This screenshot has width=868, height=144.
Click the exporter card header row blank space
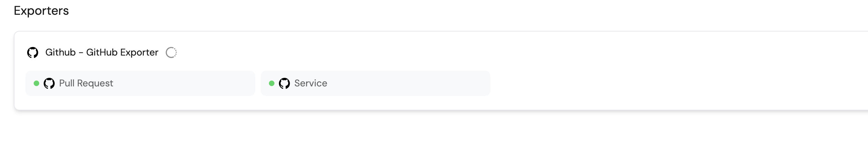point(516,52)
